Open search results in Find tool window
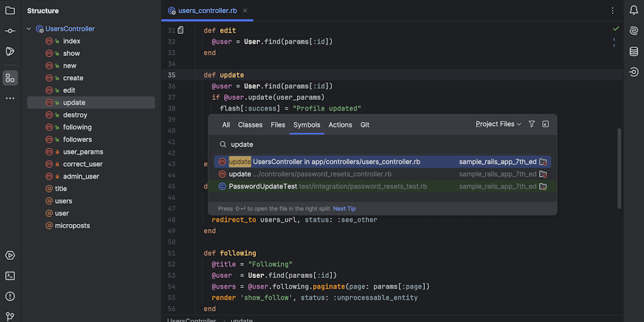This screenshot has height=322, width=644. [x=545, y=125]
